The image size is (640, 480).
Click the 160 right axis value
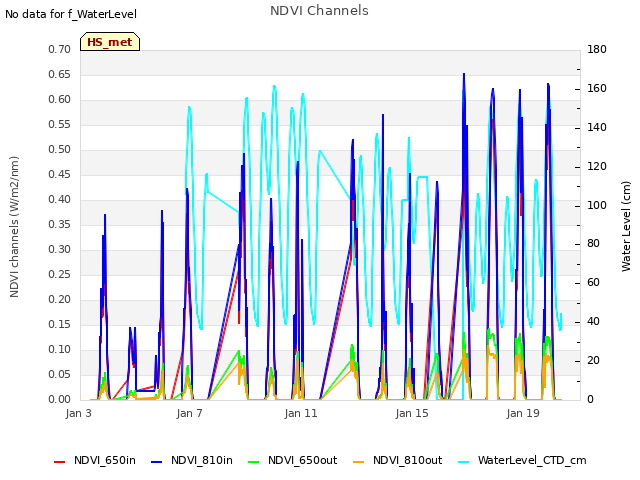coord(597,89)
